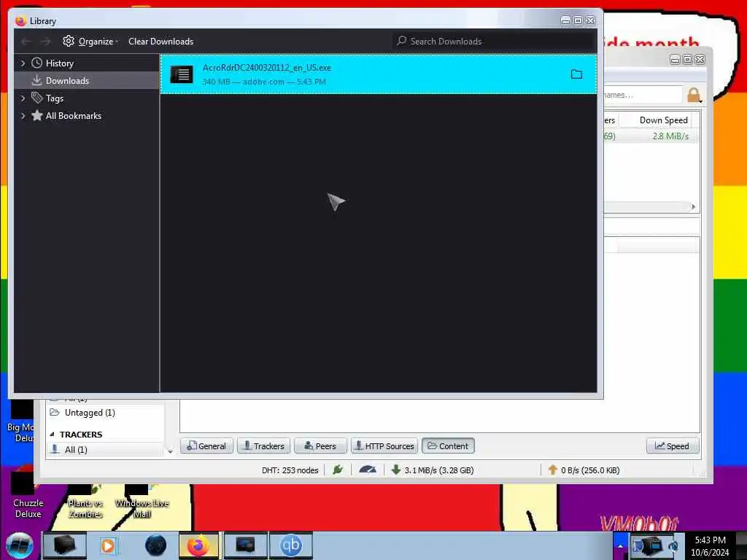Go forward with Library forward arrow

[45, 42]
